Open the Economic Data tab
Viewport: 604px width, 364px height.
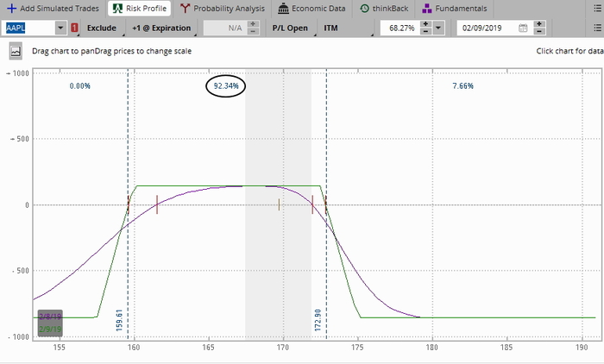pyautogui.click(x=311, y=8)
